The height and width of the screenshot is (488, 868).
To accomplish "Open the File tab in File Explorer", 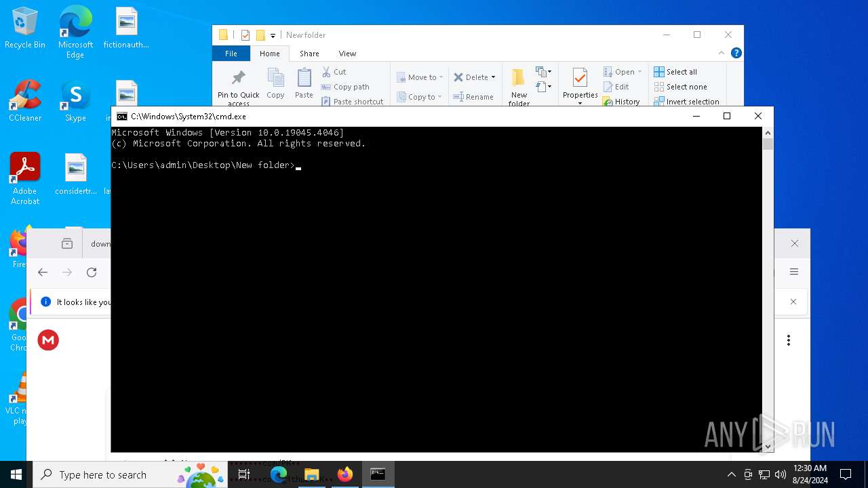I will click(231, 54).
